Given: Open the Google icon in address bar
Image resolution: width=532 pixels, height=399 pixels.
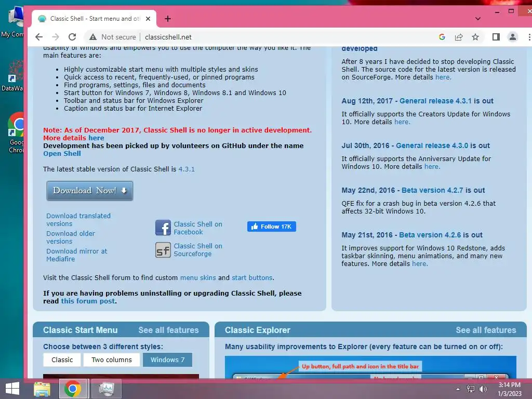Looking at the screenshot, I should [x=442, y=37].
